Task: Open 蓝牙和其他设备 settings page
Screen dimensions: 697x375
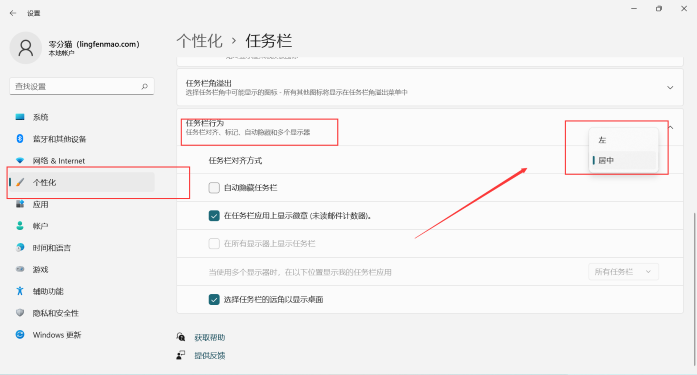Action: point(82,139)
